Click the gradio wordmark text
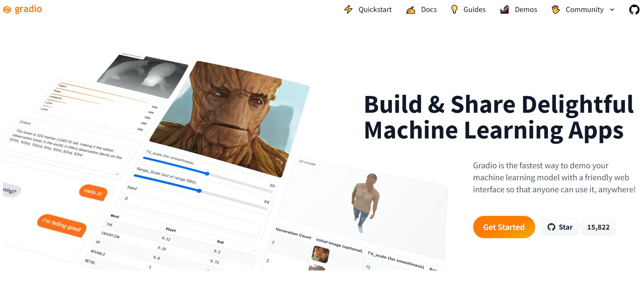 [28, 9]
